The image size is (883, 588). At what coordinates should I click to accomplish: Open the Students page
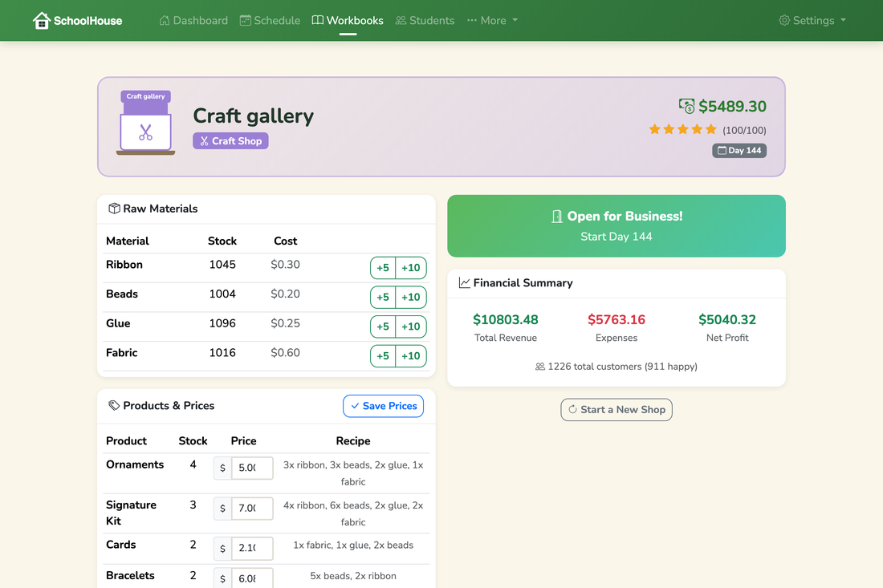pyautogui.click(x=425, y=20)
